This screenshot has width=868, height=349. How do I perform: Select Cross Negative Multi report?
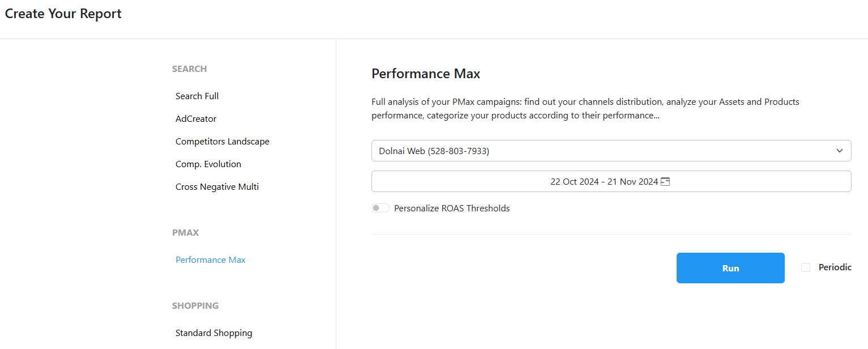tap(217, 187)
